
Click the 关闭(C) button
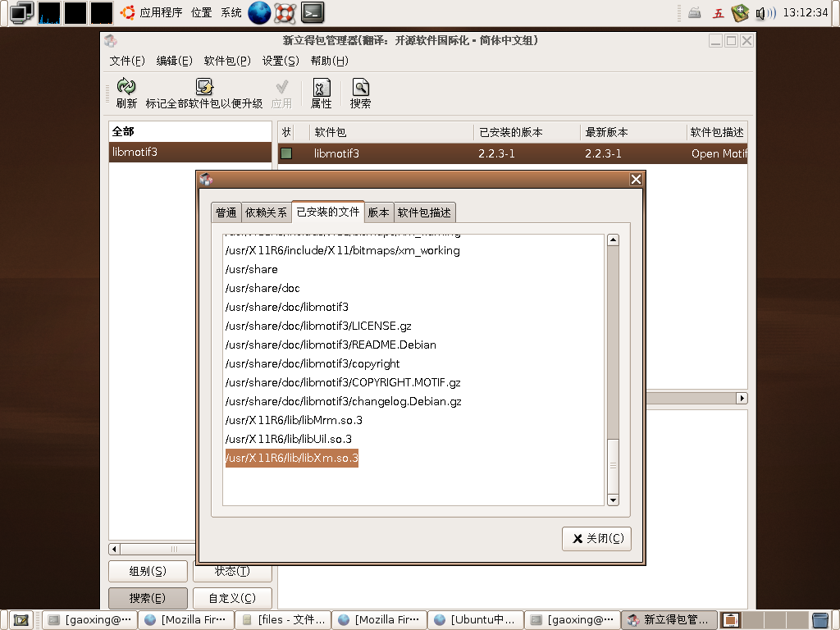(x=597, y=538)
